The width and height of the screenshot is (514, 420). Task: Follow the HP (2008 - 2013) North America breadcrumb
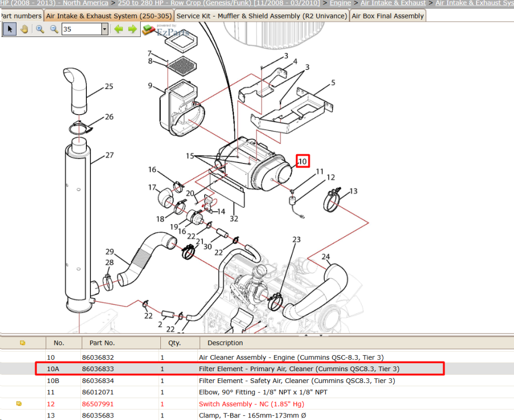[x=54, y=3]
